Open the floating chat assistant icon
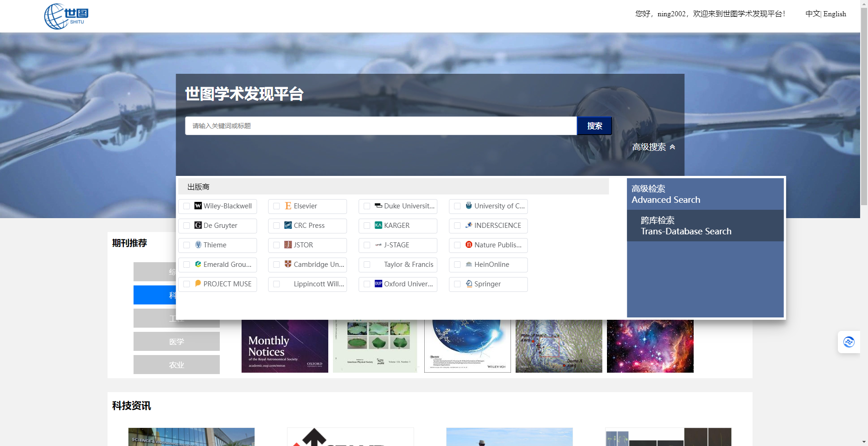The width and height of the screenshot is (868, 446). tap(849, 342)
